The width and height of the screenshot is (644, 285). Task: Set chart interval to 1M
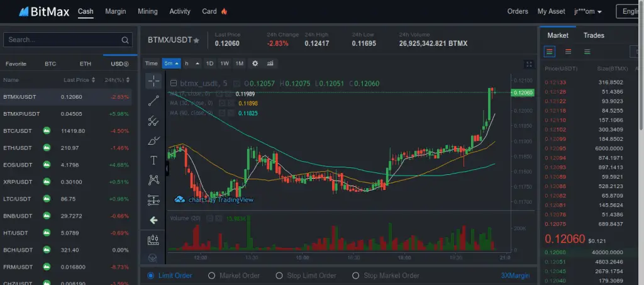(240, 64)
